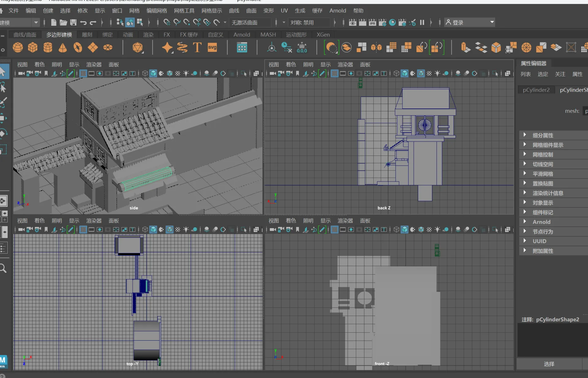
Task: Click the notes text area for pCylinderShape2
Action: [552, 340]
